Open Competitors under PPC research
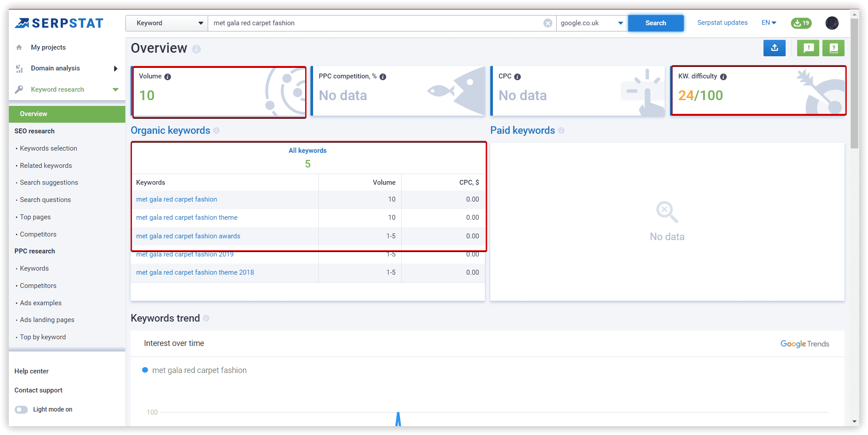Image resolution: width=868 pixels, height=435 pixels. pyautogui.click(x=38, y=286)
